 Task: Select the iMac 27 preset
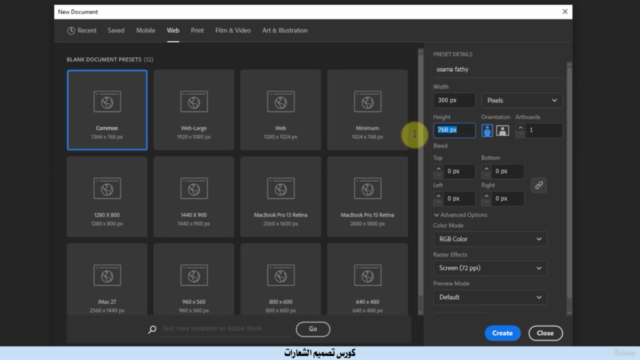tap(107, 279)
